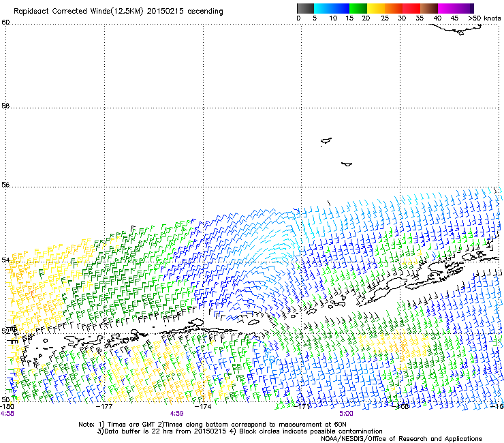Click the NOAA/NESDIS credit line
504x443 pixels.
coord(401,439)
